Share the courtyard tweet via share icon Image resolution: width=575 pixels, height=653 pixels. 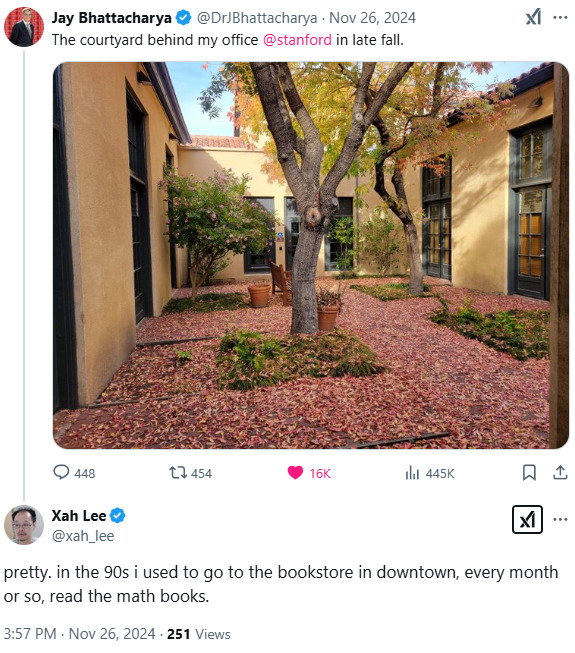coord(560,472)
